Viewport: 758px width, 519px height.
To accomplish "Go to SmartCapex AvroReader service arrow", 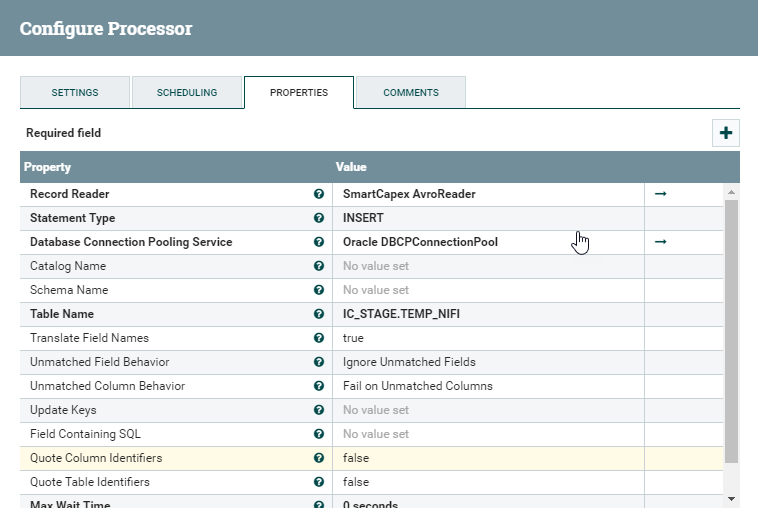I will pos(660,194).
